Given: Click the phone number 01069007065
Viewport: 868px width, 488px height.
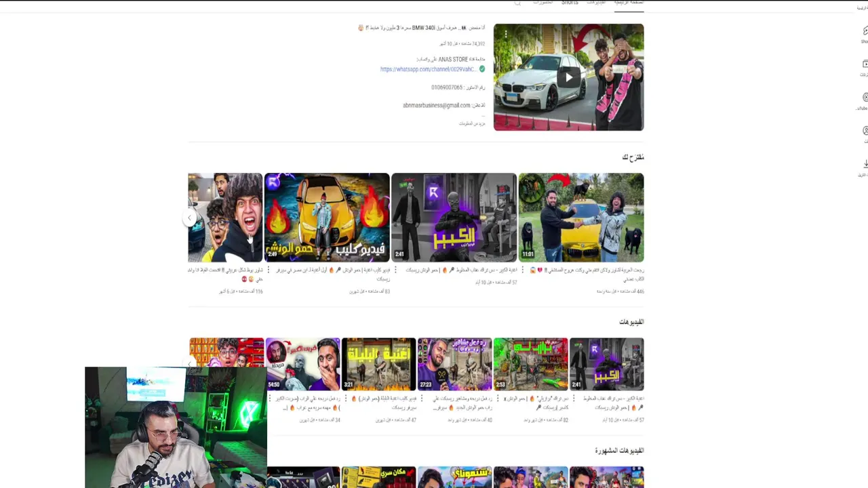Looking at the screenshot, I should click(x=447, y=87).
